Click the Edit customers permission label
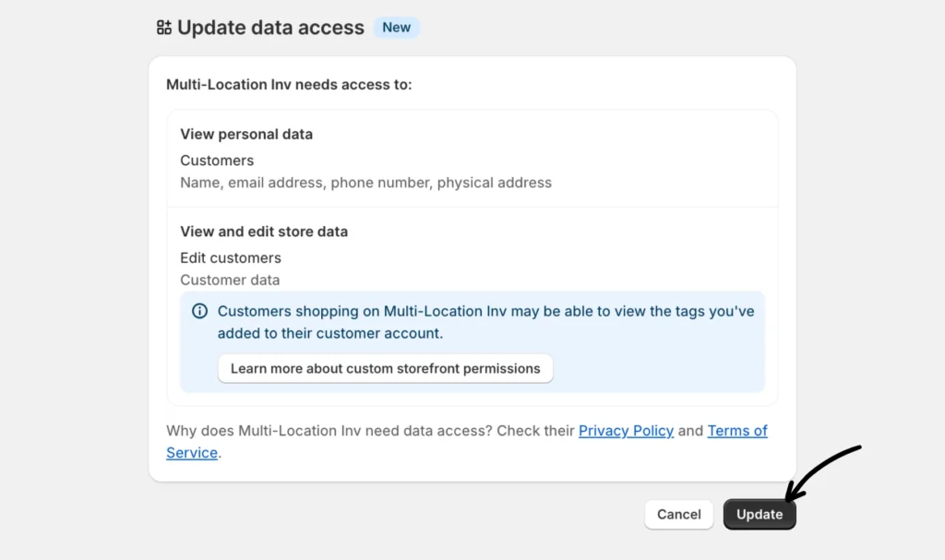 click(231, 257)
